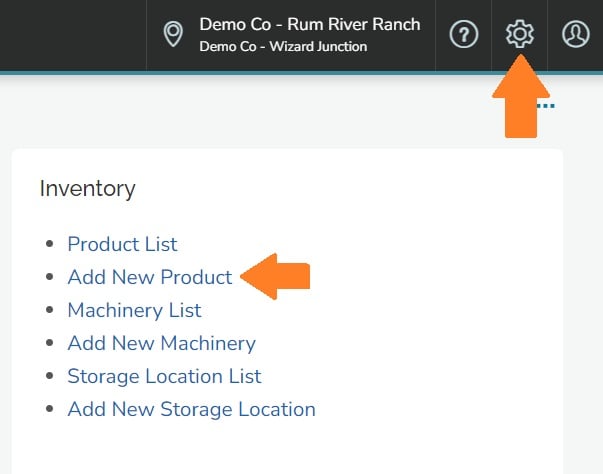The width and height of the screenshot is (603, 474).
Task: Go to Machinery List
Action: (x=134, y=310)
